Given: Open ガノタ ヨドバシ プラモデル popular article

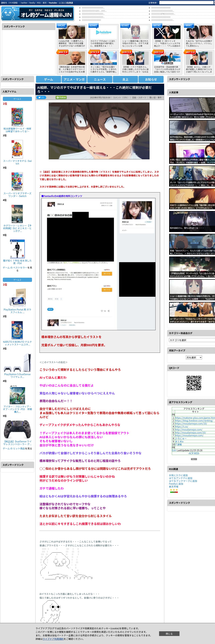Looking at the screenshot, I should pos(192,176).
